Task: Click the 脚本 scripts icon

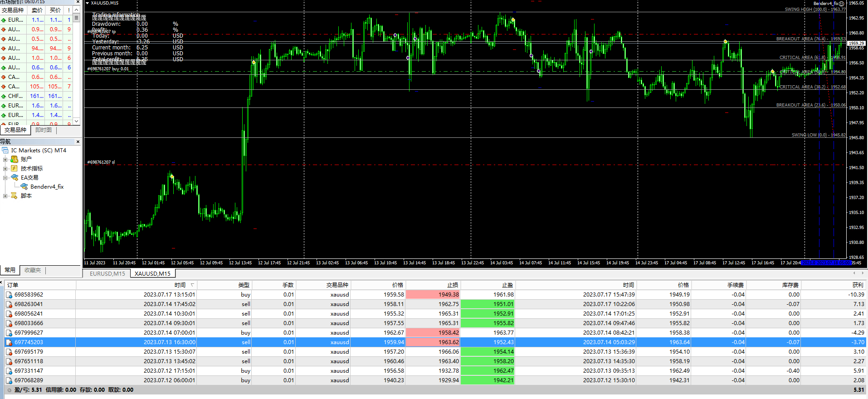Action: tap(15, 195)
